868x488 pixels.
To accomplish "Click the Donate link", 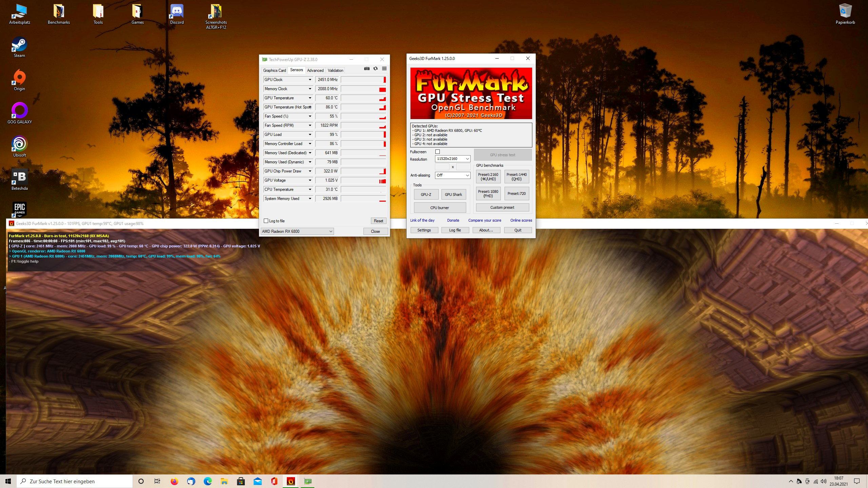I will coord(453,220).
